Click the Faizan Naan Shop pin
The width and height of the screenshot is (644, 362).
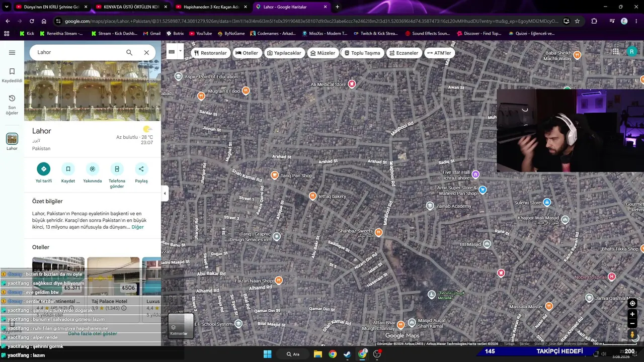(x=279, y=280)
